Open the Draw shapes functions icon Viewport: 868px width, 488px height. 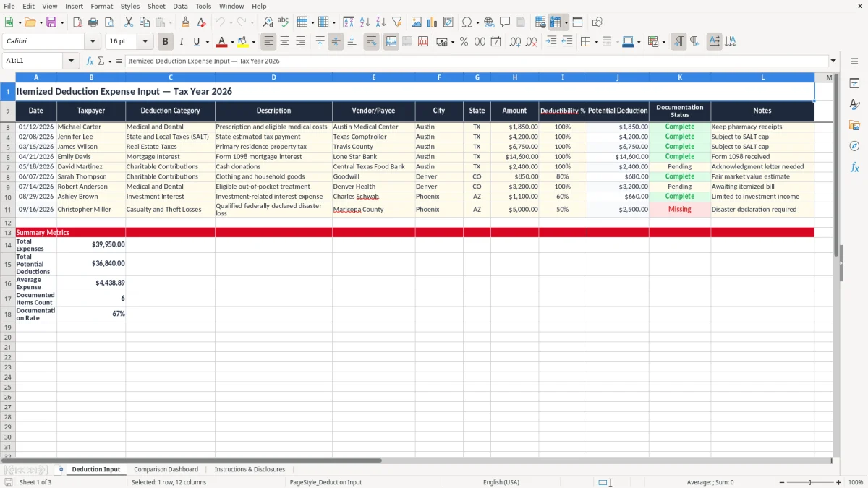click(597, 22)
